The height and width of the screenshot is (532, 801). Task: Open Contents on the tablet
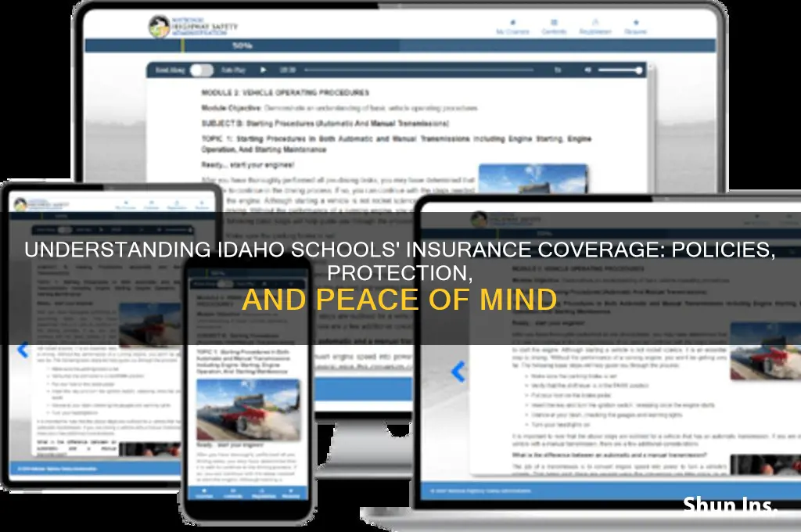tap(151, 206)
